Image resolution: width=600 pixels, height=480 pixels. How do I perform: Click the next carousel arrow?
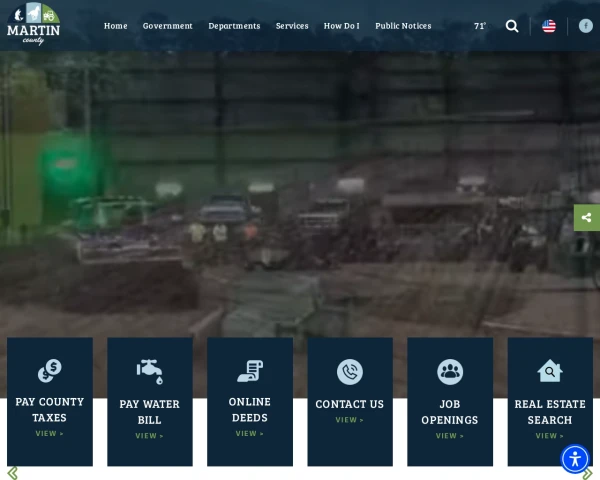587,474
